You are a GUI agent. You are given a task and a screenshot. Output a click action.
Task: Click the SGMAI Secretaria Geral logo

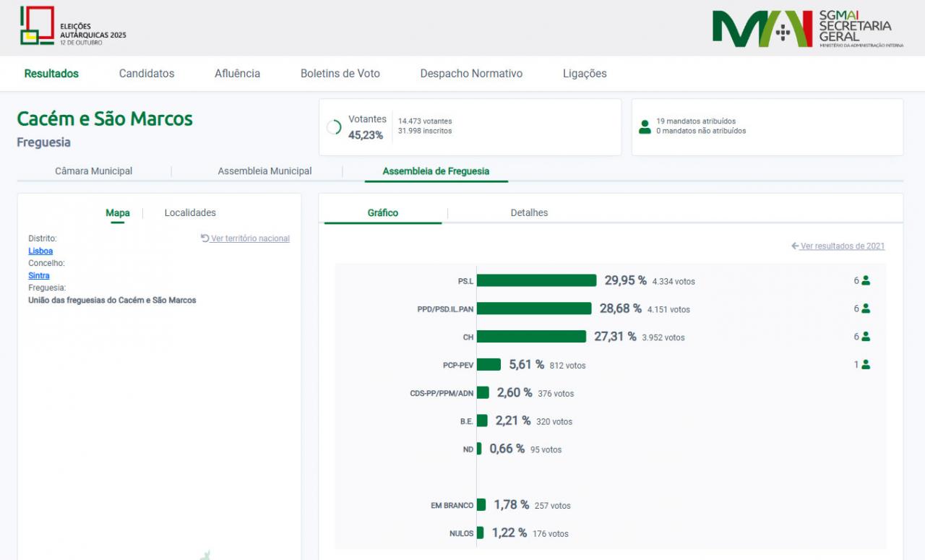tap(807, 29)
